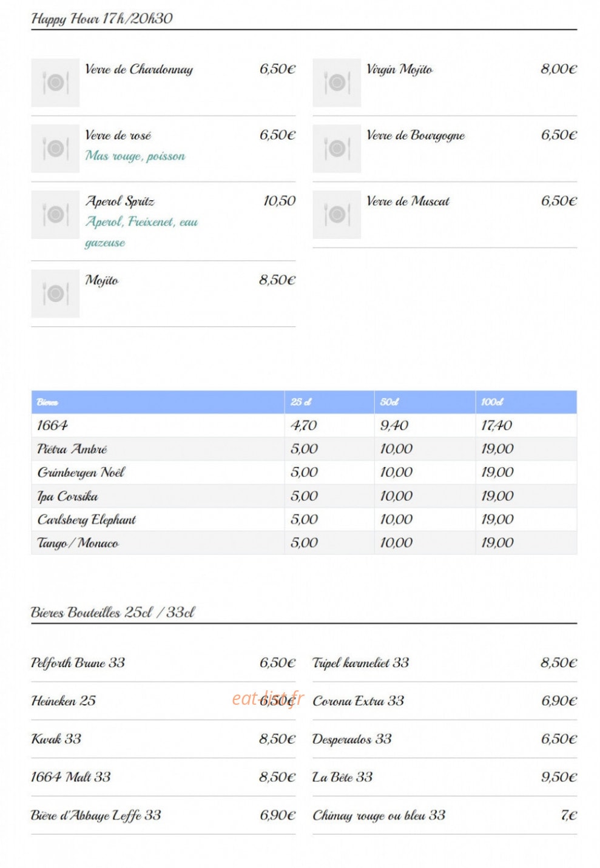Click the Verre de Chardonnay placeholder image

pyautogui.click(x=55, y=82)
